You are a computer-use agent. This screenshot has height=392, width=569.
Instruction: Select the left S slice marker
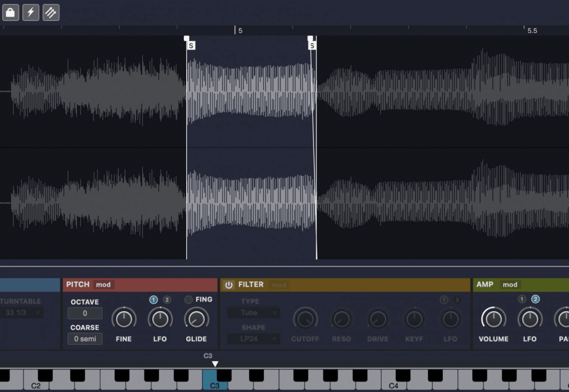pyautogui.click(x=191, y=44)
